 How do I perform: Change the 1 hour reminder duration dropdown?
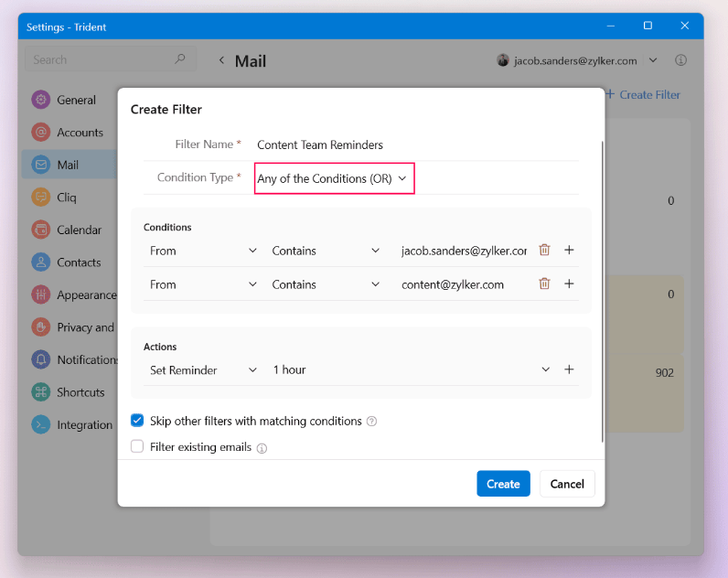(x=412, y=369)
